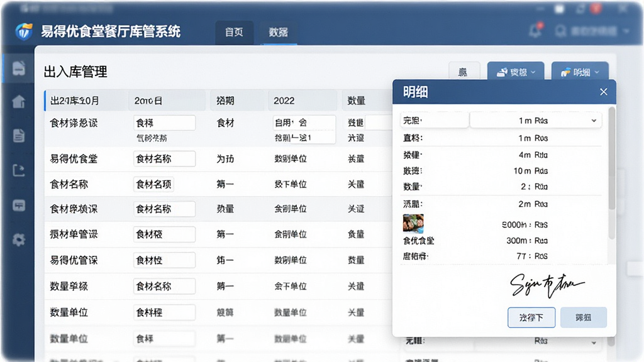Click the 易得优食堂餐厅库管系统 app title
Image resolution: width=644 pixels, height=362 pixels.
(111, 31)
